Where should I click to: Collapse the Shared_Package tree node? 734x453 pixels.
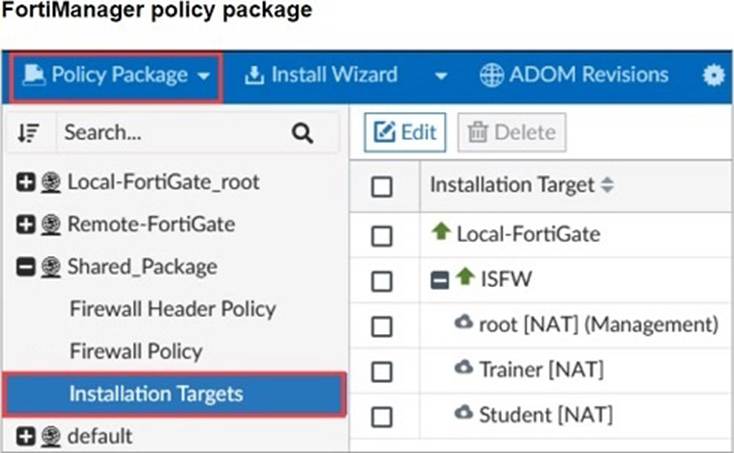click(26, 267)
